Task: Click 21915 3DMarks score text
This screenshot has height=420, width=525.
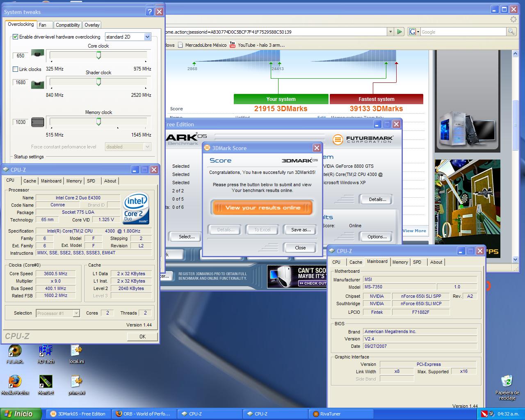Action: click(x=281, y=109)
